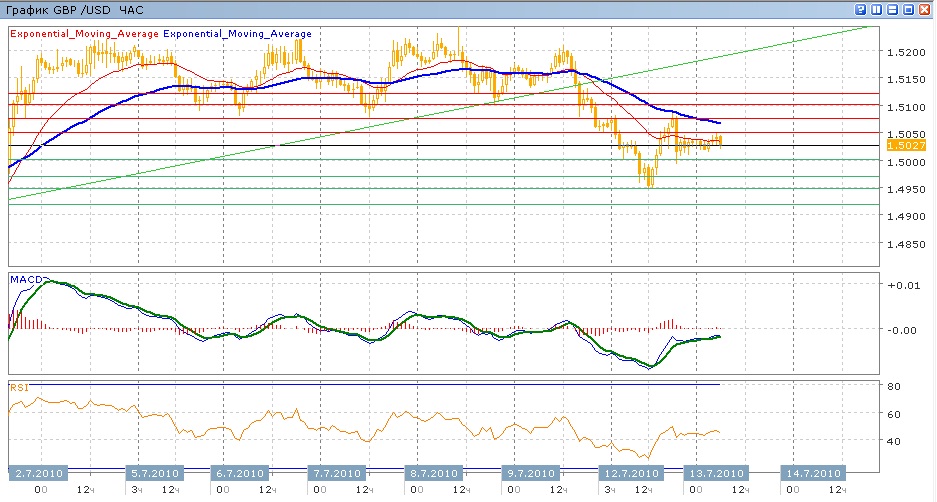The height and width of the screenshot is (502, 937).
Task: Click the MACD indicator label
Action: 25,279
